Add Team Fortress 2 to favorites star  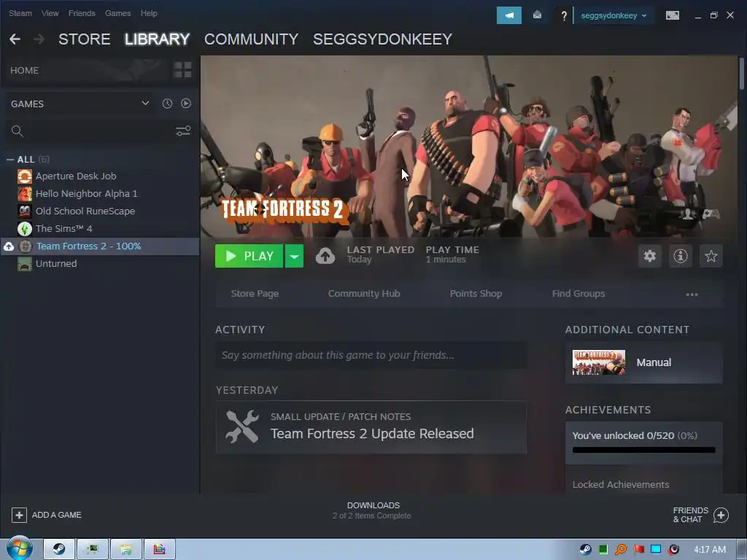[711, 256]
